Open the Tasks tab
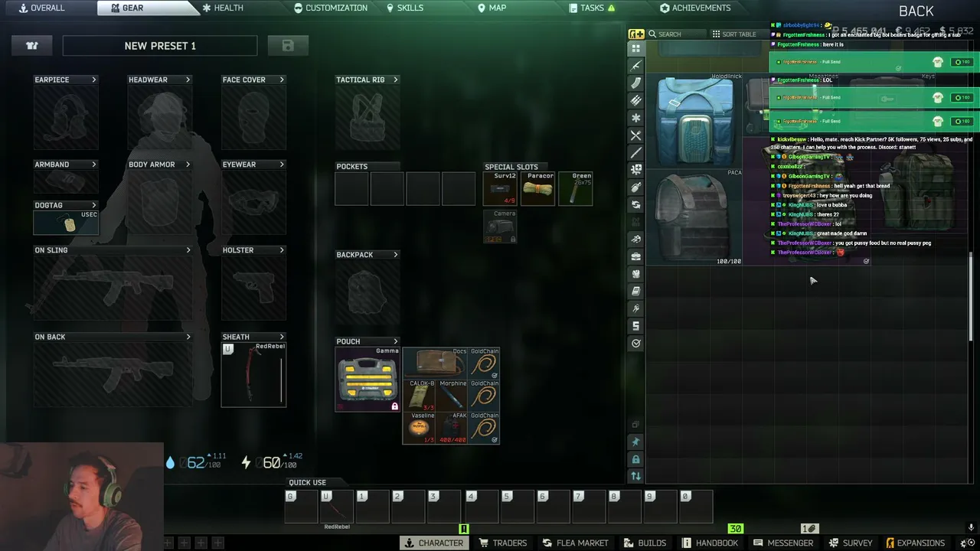980x551 pixels. (593, 8)
